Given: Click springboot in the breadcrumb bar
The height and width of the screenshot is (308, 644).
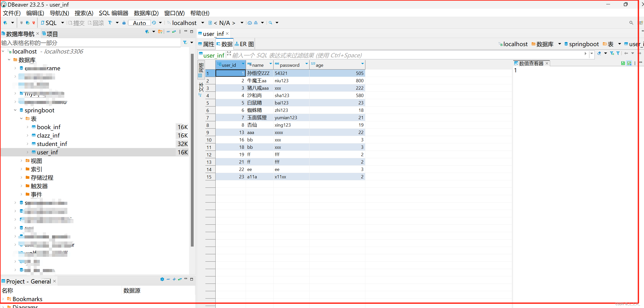Looking at the screenshot, I should [x=584, y=44].
